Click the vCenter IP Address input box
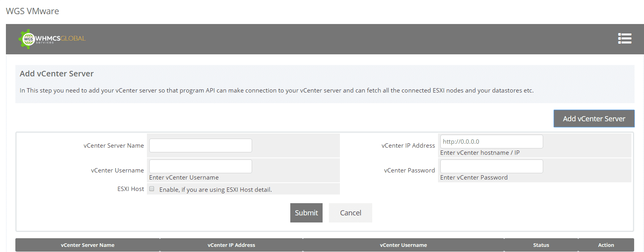The image size is (644, 252). click(491, 142)
